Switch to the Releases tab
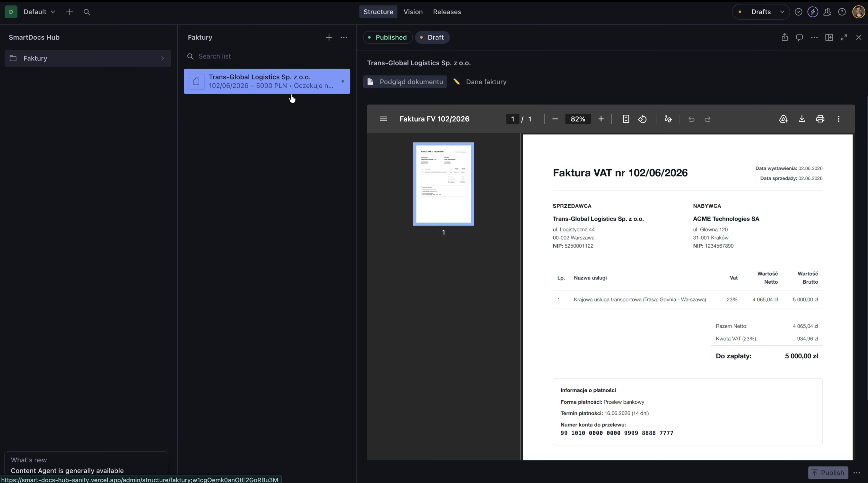This screenshot has height=483, width=868. coord(447,12)
